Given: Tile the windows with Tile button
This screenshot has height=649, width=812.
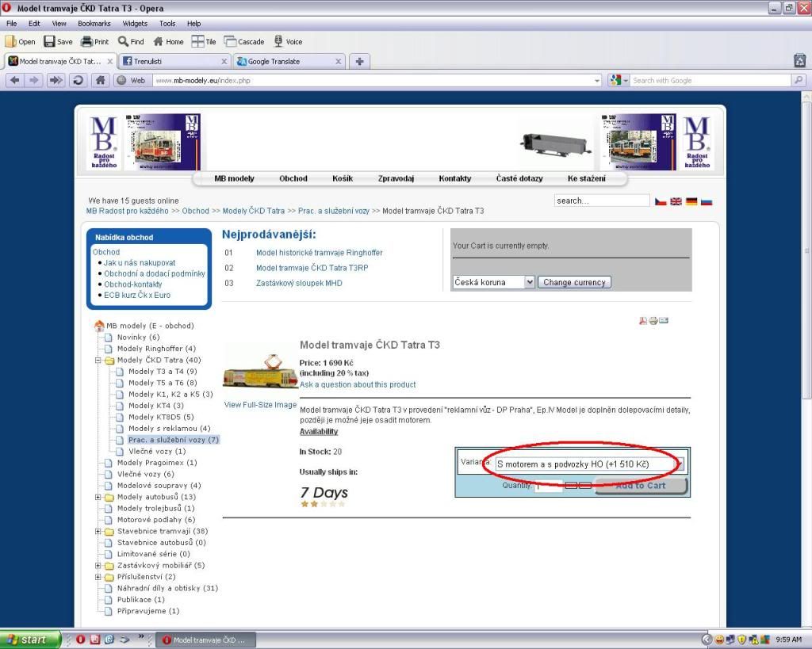Looking at the screenshot, I should pos(204,41).
